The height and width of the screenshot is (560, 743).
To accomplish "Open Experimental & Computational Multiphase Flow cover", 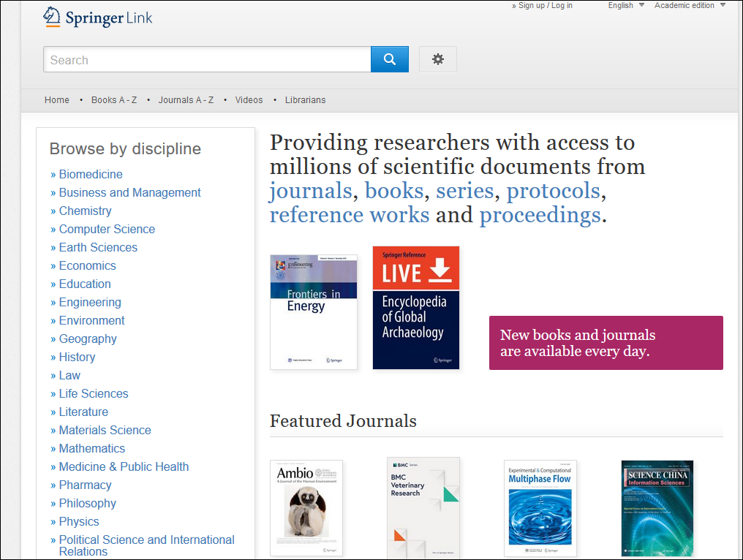I will [540, 508].
